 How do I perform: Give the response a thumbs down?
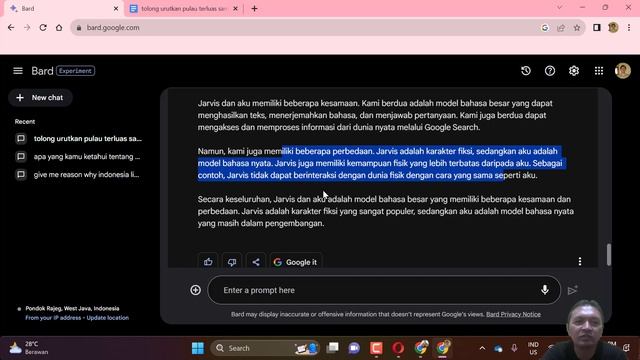(x=232, y=262)
